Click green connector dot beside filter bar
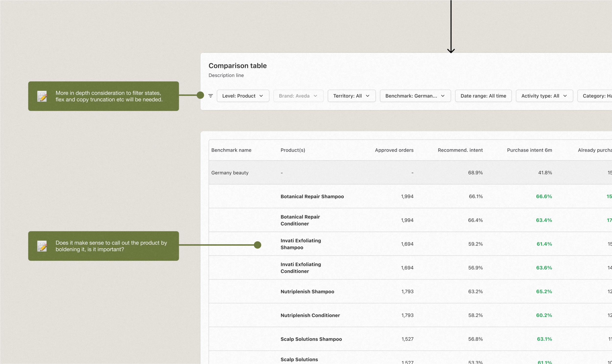 click(x=200, y=95)
